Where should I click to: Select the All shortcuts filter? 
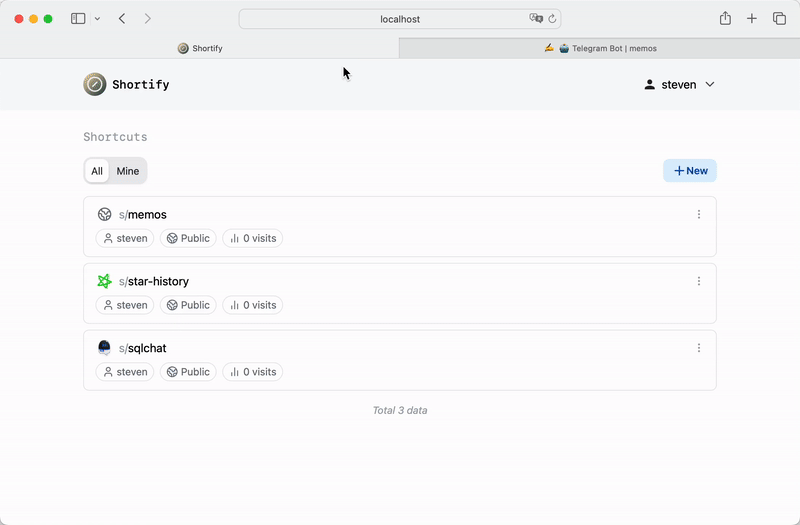(x=97, y=171)
